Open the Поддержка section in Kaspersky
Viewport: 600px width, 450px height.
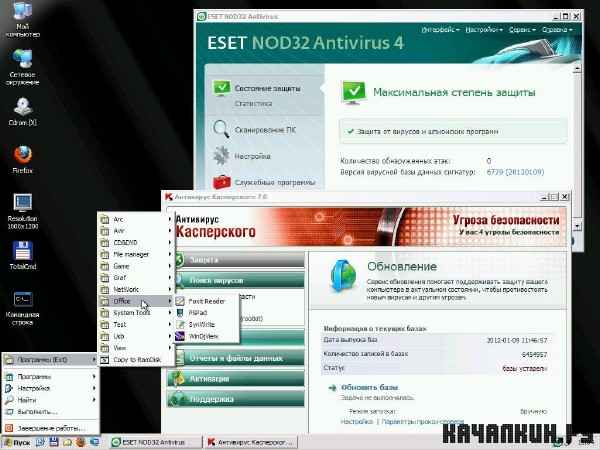(236, 399)
